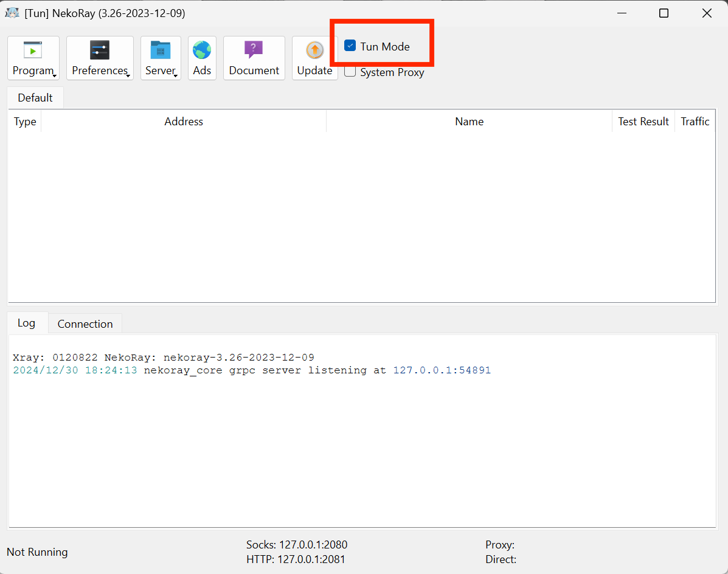Click the NekoRay app icon in title bar
728x574 pixels.
pyautogui.click(x=12, y=13)
